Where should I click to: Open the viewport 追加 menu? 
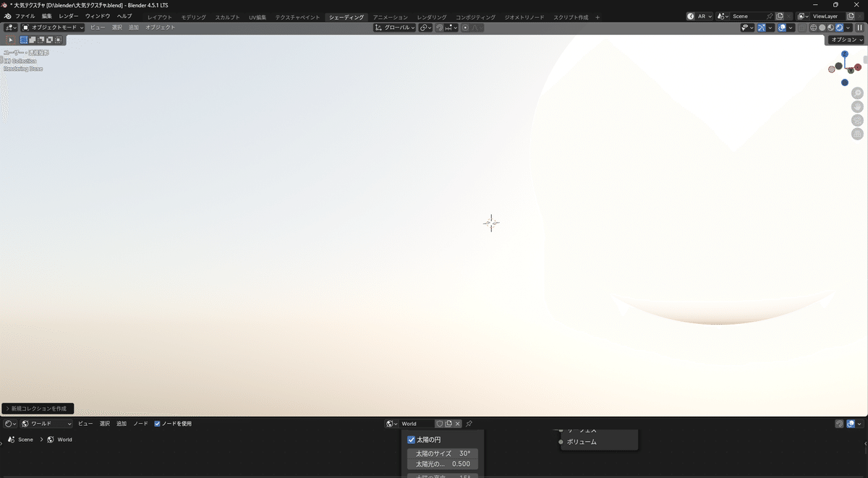pyautogui.click(x=133, y=27)
